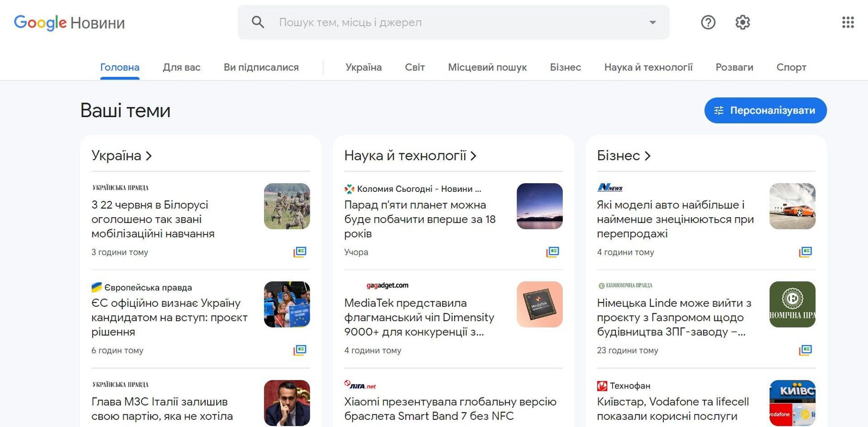This screenshot has width=868, height=427.
Task: Click Українська правда source logo above Білорусі article
Action: 120,188
